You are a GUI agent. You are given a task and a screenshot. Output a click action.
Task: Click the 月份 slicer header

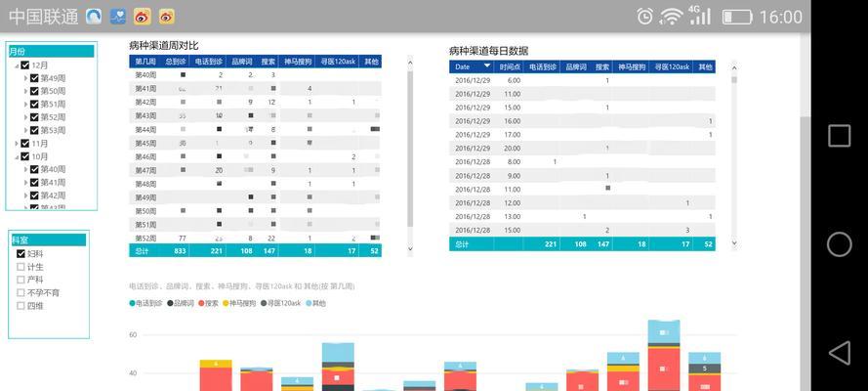click(x=52, y=52)
